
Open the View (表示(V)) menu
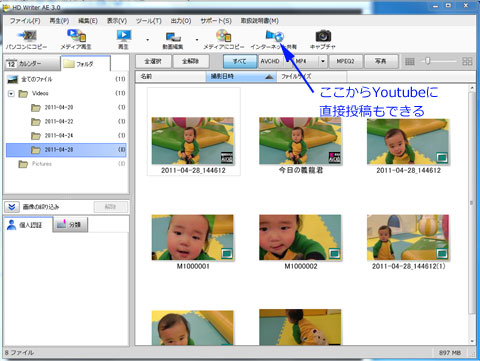pyautogui.click(x=117, y=21)
